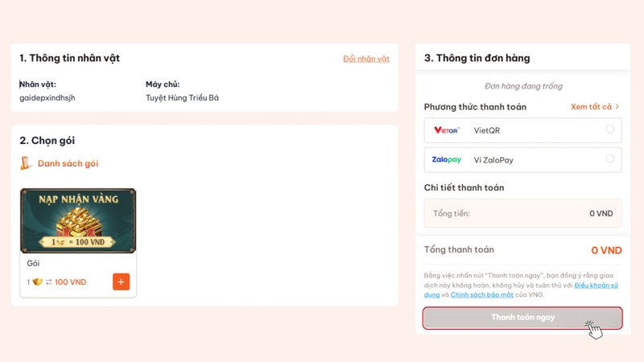The width and height of the screenshot is (644, 362).
Task: Click the 100 VND package price text
Action: [70, 282]
